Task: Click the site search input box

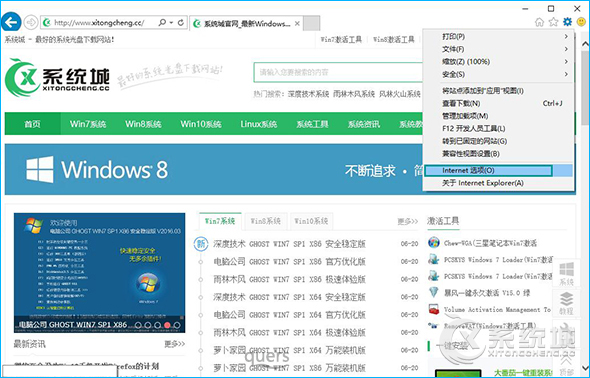Action: pos(338,72)
